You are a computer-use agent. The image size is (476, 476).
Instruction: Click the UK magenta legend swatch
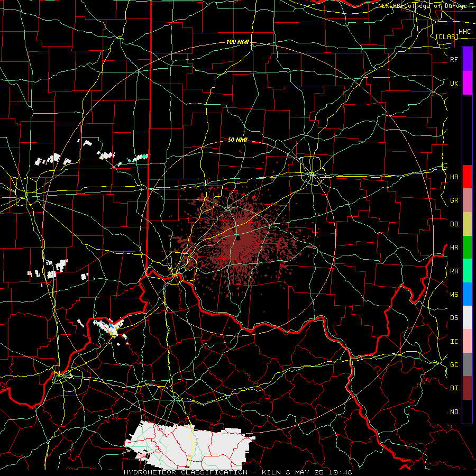pyautogui.click(x=467, y=83)
